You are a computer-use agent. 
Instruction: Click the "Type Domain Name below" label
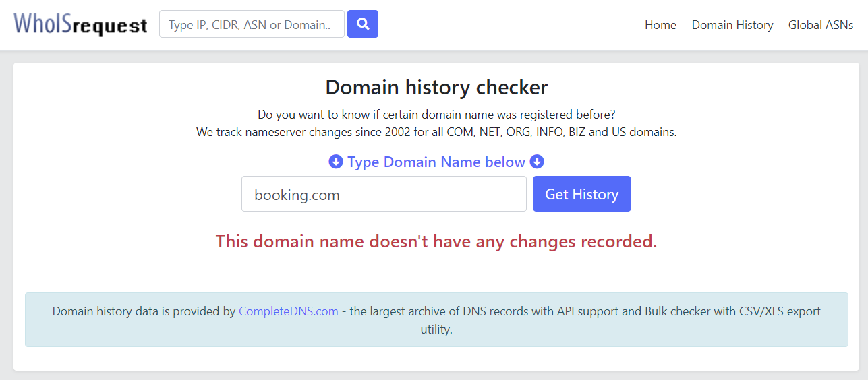tap(436, 162)
